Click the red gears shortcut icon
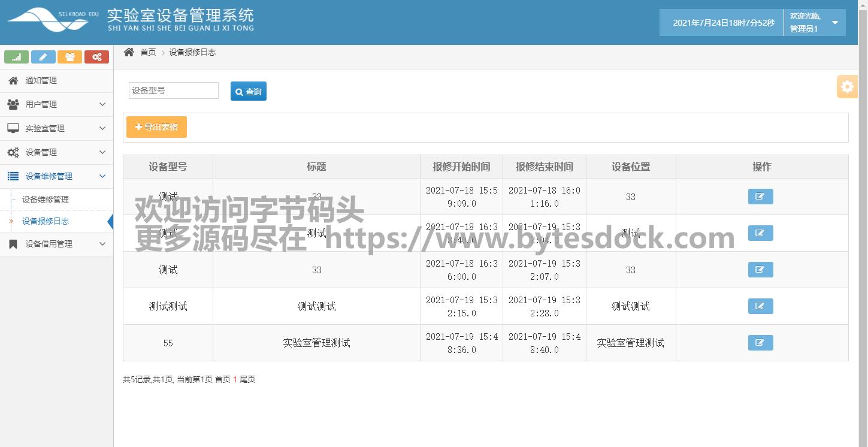 coord(96,57)
